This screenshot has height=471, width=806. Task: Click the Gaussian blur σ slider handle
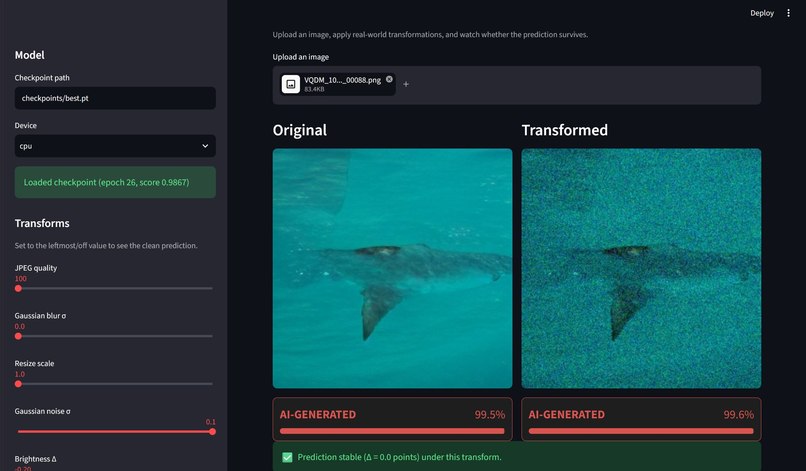[x=19, y=336]
